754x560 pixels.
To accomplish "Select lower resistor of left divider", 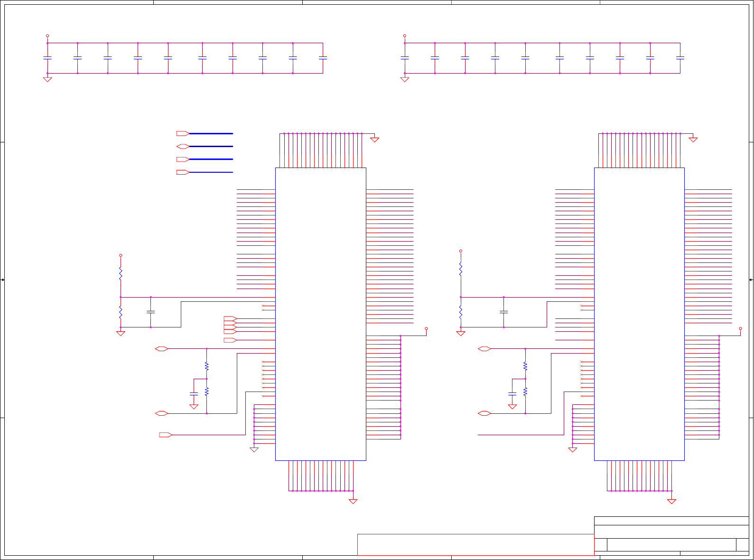I will click(x=121, y=312).
